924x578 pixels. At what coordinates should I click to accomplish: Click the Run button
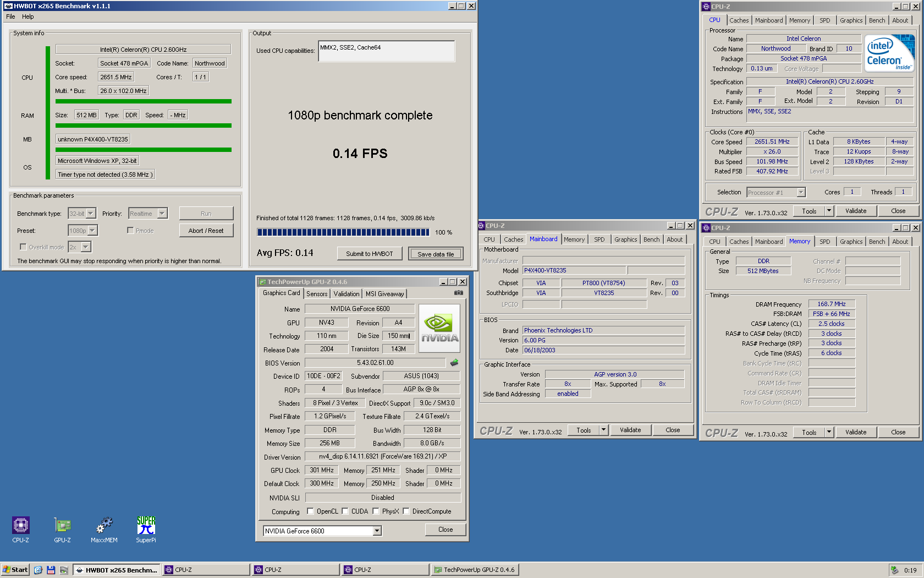point(206,213)
